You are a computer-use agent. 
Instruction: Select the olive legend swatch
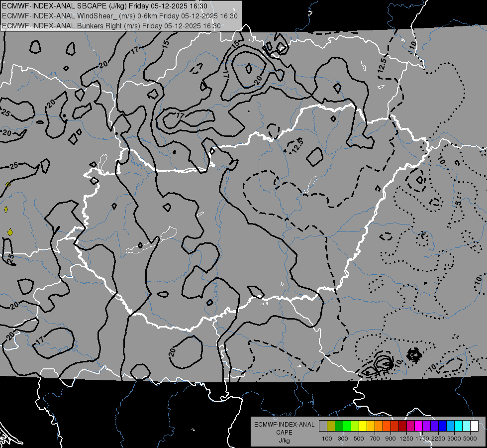(331, 426)
